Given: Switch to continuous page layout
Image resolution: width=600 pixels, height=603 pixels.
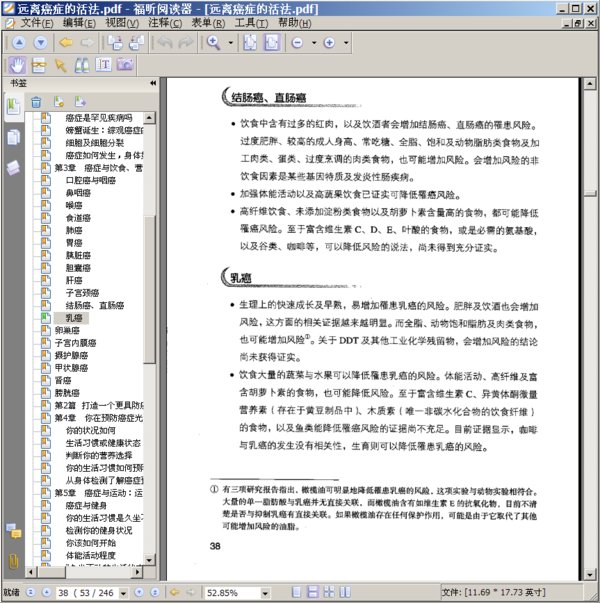Looking at the screenshot, I should click(x=313, y=592).
